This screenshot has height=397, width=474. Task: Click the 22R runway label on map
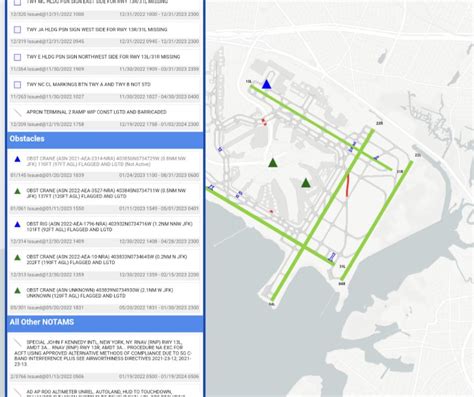coord(379,123)
